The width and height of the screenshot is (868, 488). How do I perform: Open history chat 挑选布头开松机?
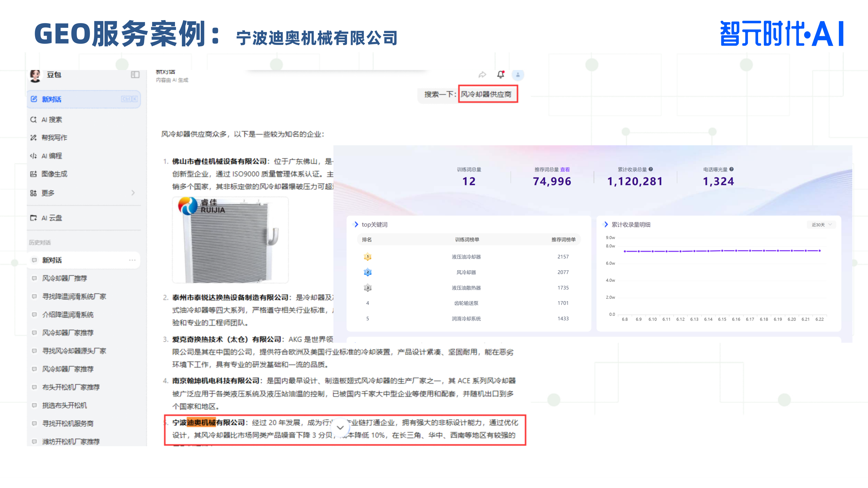pos(64,406)
